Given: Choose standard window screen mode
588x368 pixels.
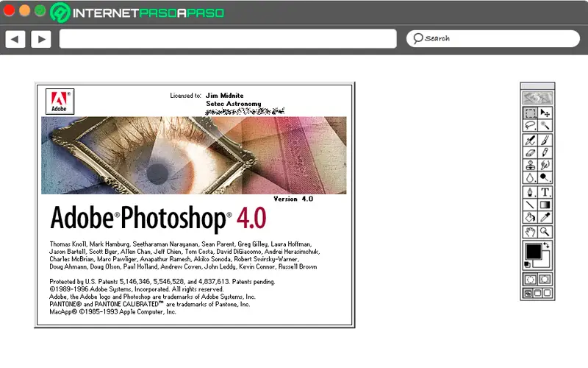Looking at the screenshot, I should point(528,293).
